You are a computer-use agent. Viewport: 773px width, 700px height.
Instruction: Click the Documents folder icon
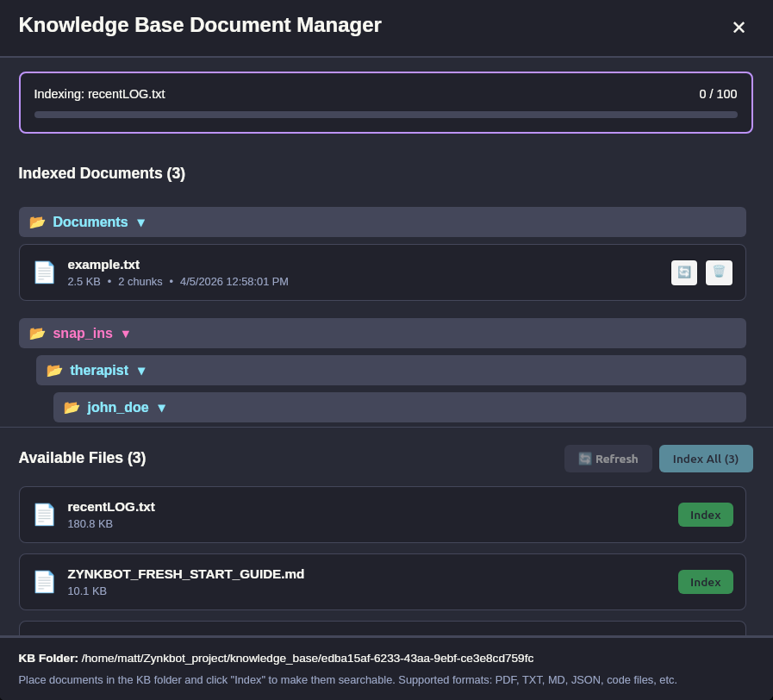pos(37,222)
